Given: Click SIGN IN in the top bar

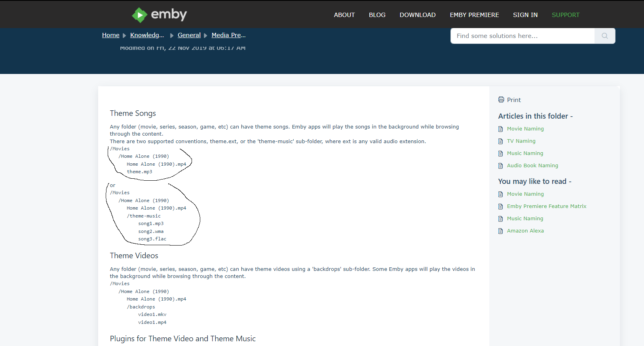Looking at the screenshot, I should [525, 15].
